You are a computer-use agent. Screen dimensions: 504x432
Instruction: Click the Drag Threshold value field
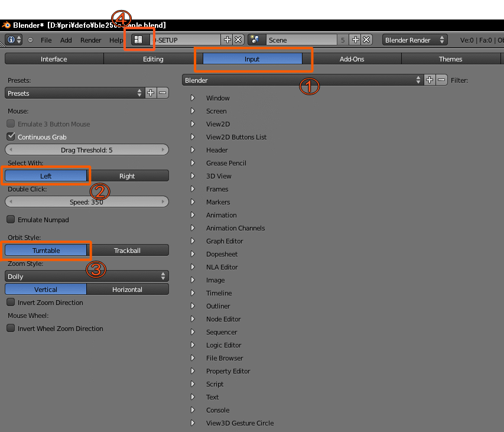click(87, 150)
